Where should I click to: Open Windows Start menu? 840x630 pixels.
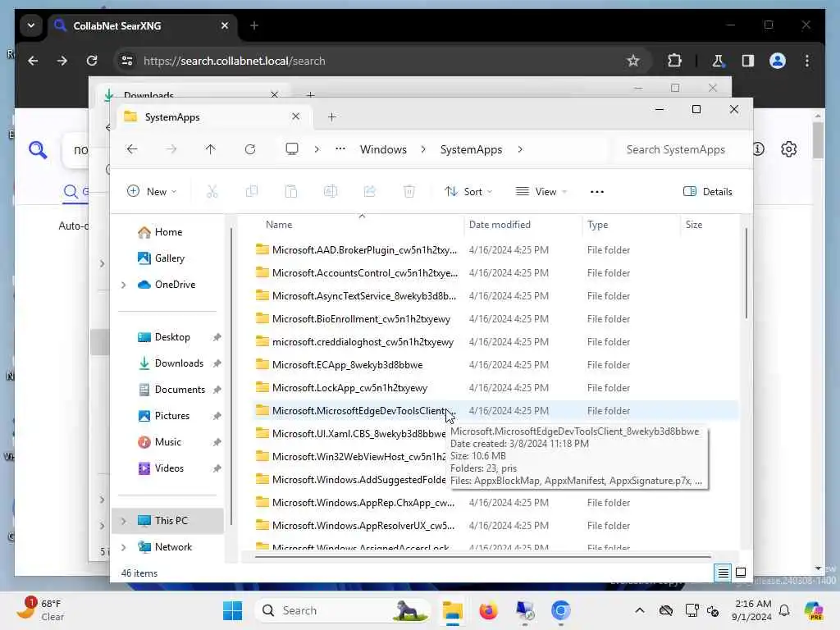click(232, 610)
